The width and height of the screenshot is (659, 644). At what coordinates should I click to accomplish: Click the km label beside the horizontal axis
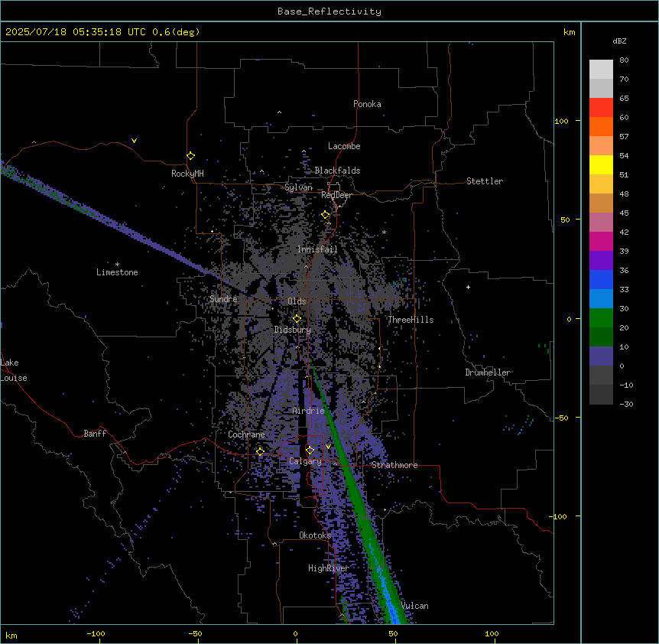point(11,636)
